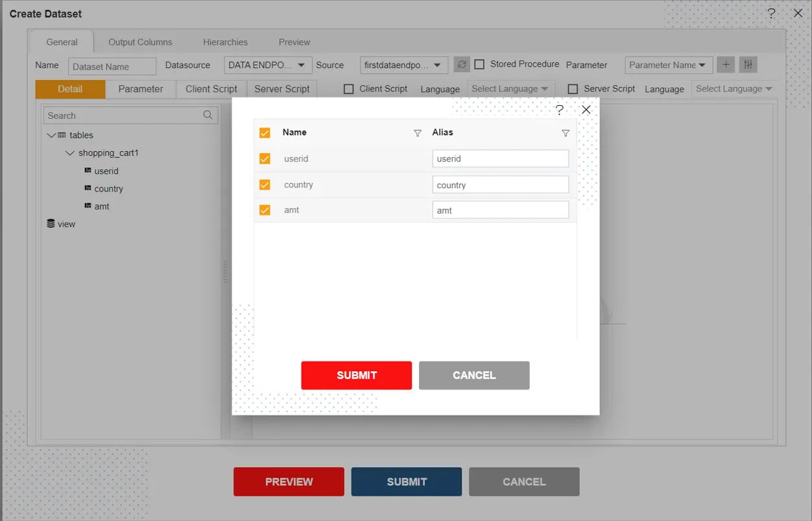Click the amt alias input field
The image size is (812, 521).
501,210
